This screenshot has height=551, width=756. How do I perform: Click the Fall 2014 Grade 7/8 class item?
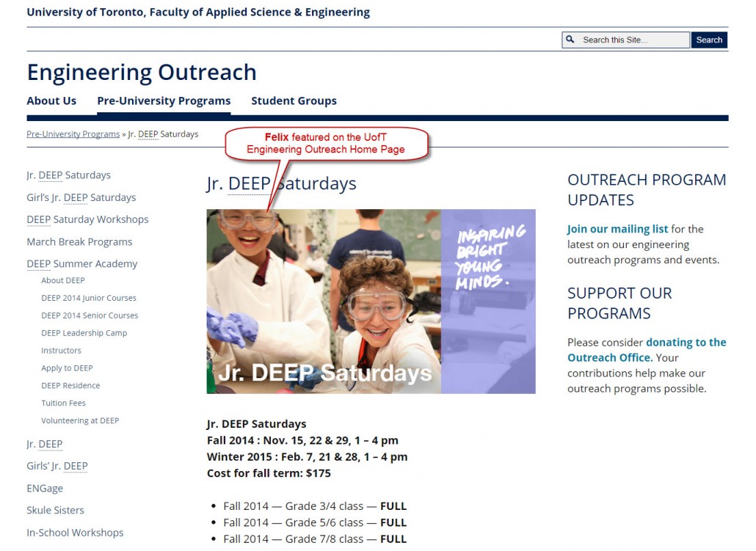(315, 539)
